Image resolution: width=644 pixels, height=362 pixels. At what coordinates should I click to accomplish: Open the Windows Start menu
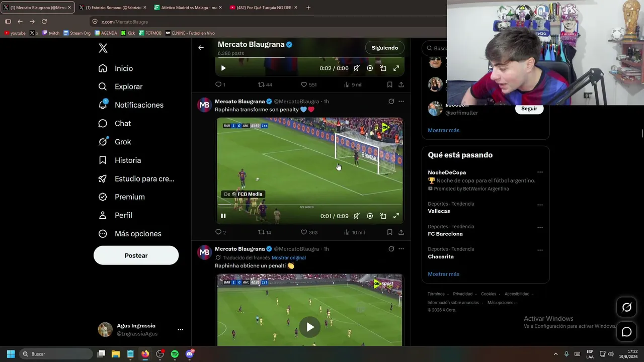[11, 354]
